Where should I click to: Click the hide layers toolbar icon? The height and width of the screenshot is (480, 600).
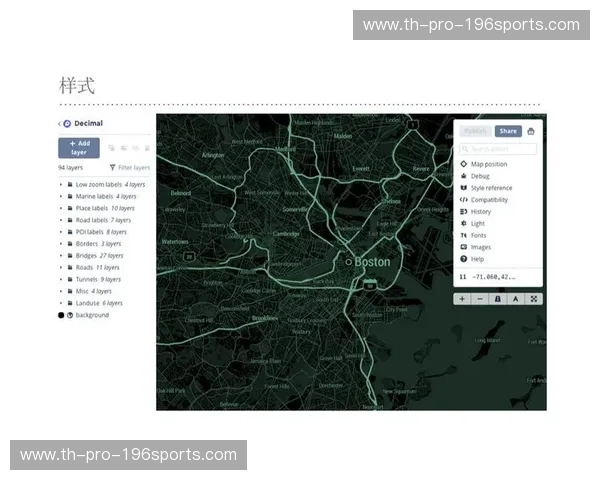click(135, 148)
